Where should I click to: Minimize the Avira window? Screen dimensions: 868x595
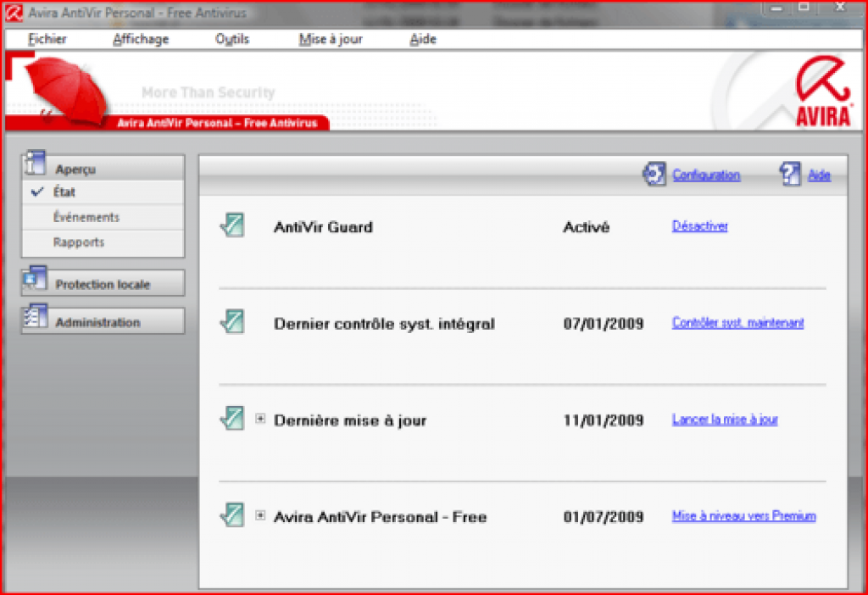(x=776, y=8)
